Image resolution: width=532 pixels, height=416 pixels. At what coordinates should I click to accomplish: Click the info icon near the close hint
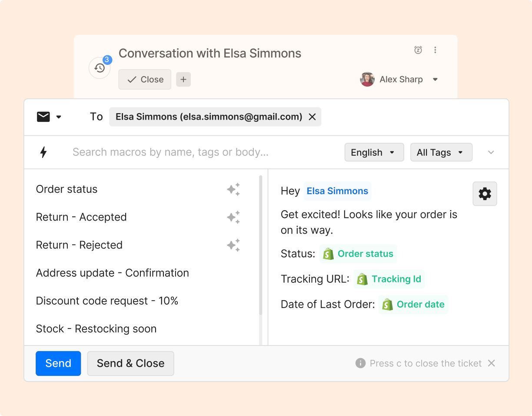tap(360, 363)
